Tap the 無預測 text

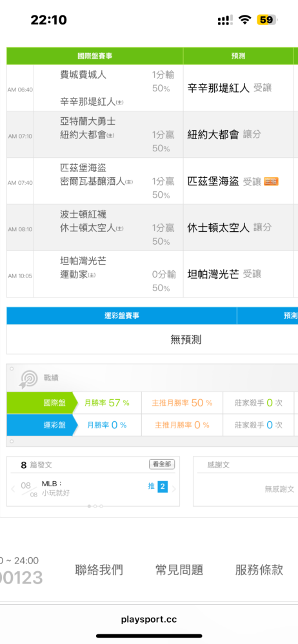pos(186,339)
